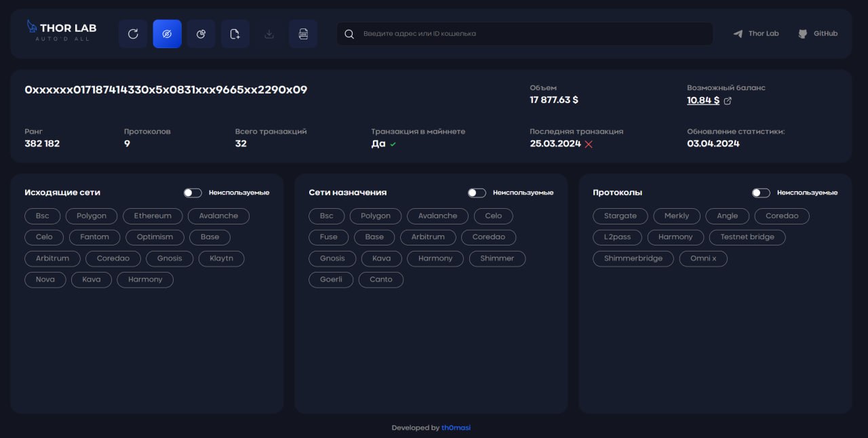This screenshot has width=868, height=438.
Task: Select Arbitrum chip in Исходящие сети
Action: pyautogui.click(x=52, y=258)
